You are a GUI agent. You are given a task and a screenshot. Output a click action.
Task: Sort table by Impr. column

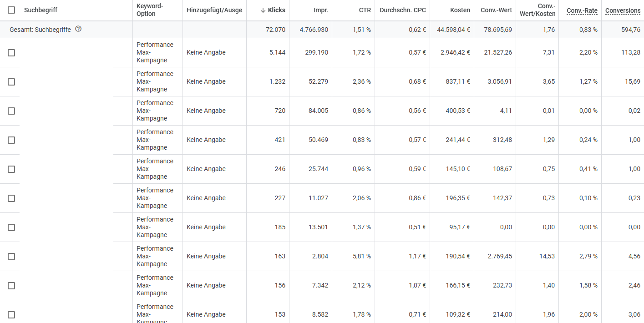pyautogui.click(x=321, y=10)
